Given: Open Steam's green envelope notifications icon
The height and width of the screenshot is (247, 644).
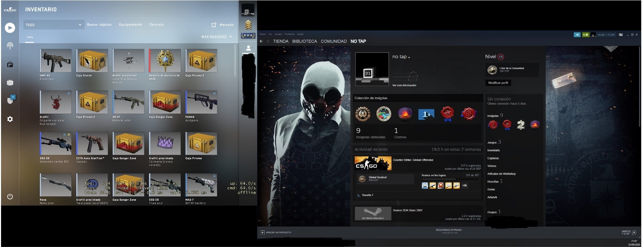Looking at the screenshot, I should click(585, 35).
